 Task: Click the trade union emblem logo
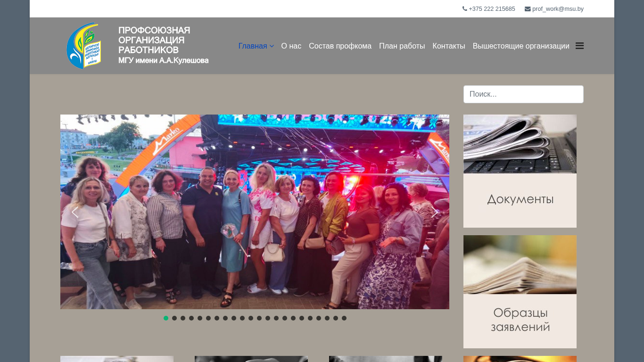tap(84, 46)
